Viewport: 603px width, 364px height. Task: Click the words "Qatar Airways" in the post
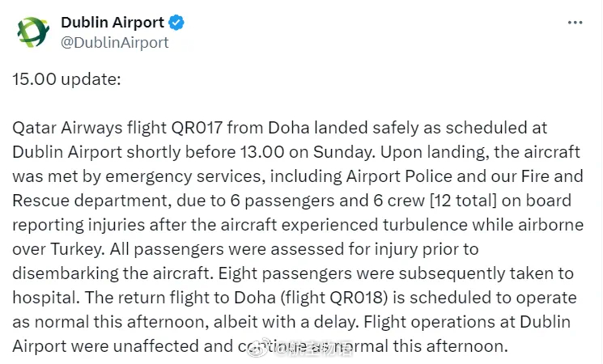point(67,128)
